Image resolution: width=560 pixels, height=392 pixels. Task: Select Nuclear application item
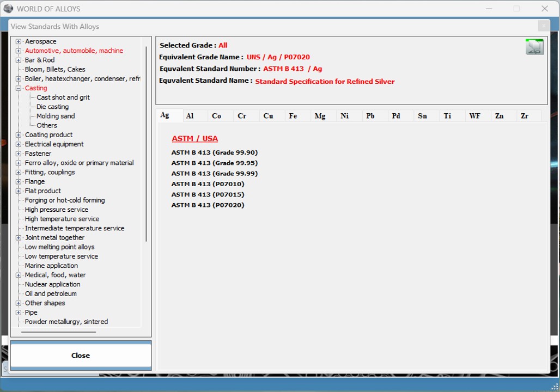pos(52,285)
